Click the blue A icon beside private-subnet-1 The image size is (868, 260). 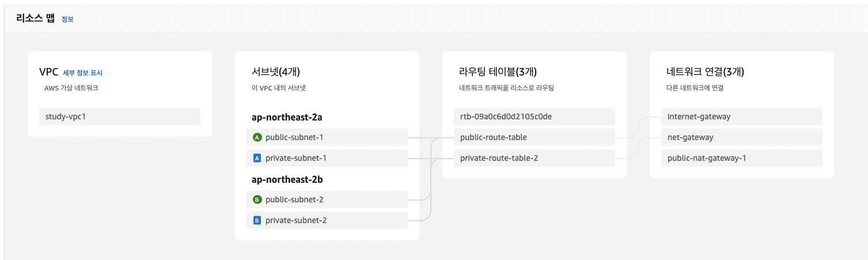click(x=257, y=158)
